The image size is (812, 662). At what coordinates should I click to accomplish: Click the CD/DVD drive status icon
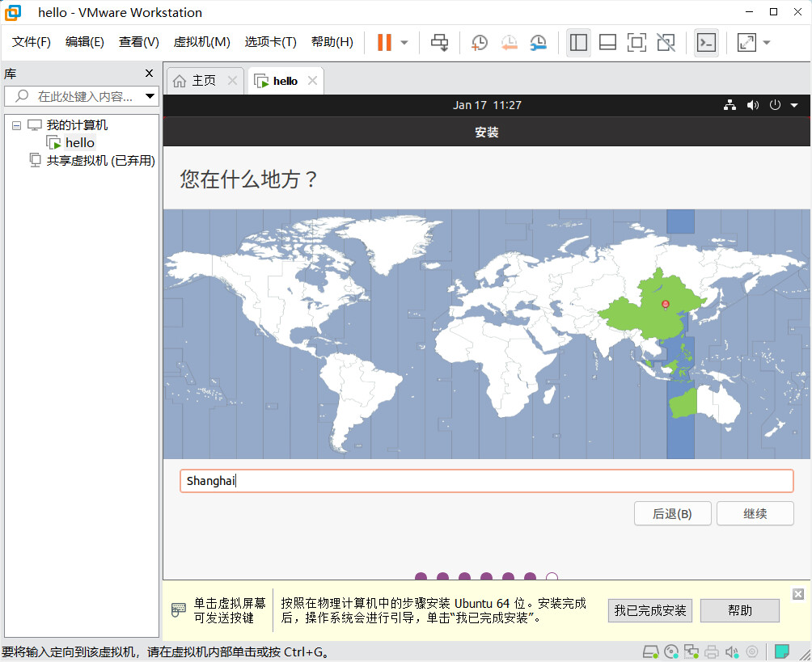pos(671,651)
